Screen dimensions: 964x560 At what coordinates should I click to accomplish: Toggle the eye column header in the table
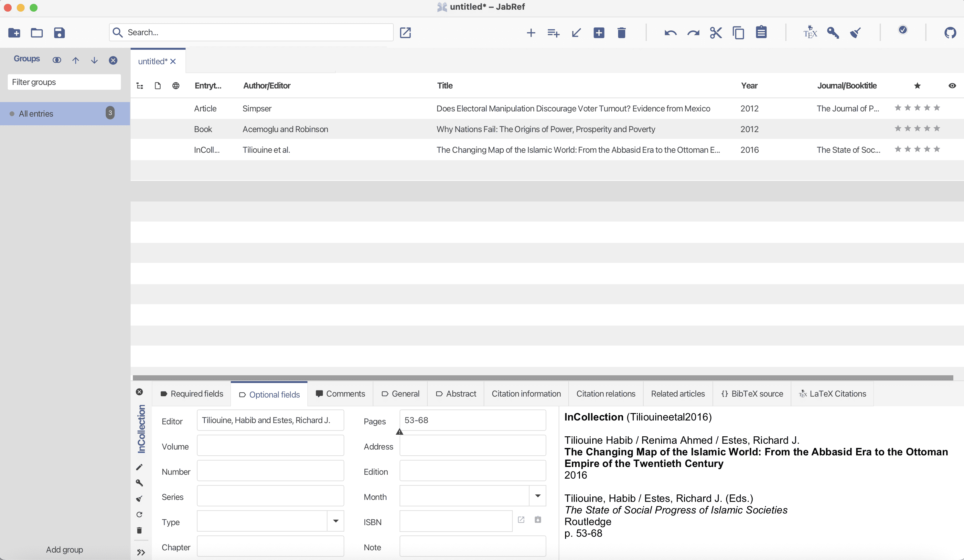point(952,86)
